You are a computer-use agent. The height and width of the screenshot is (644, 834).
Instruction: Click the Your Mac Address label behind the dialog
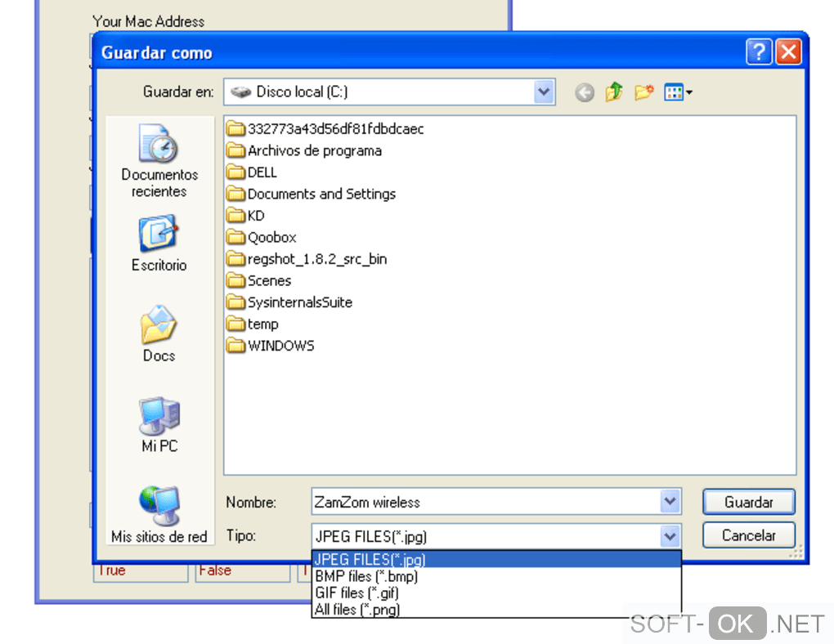(148, 21)
